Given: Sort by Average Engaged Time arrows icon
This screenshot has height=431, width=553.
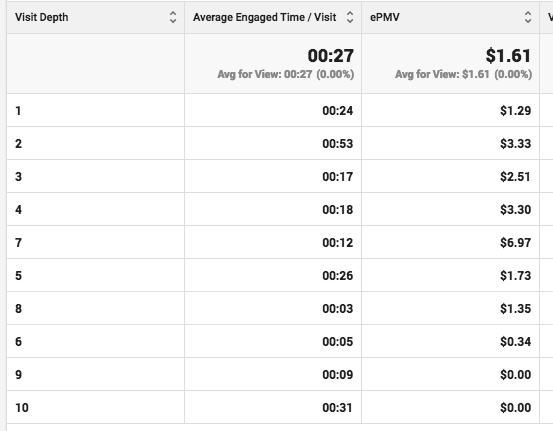Looking at the screenshot, I should 350,17.
